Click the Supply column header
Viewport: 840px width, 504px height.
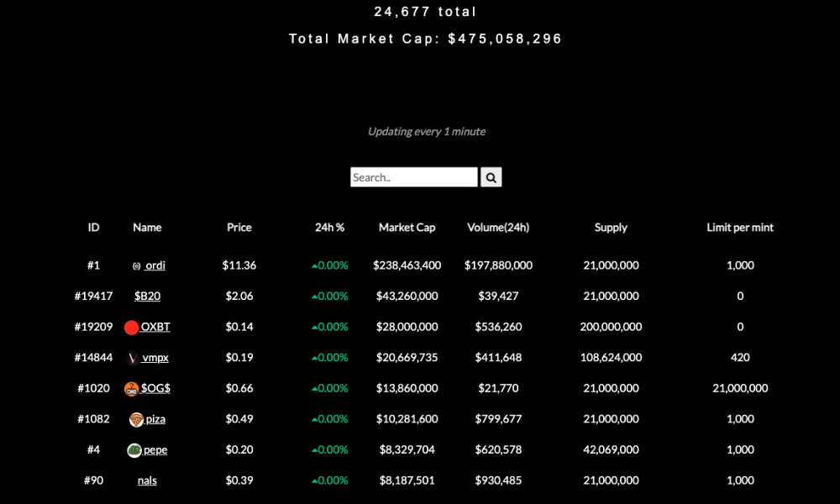coord(611,227)
